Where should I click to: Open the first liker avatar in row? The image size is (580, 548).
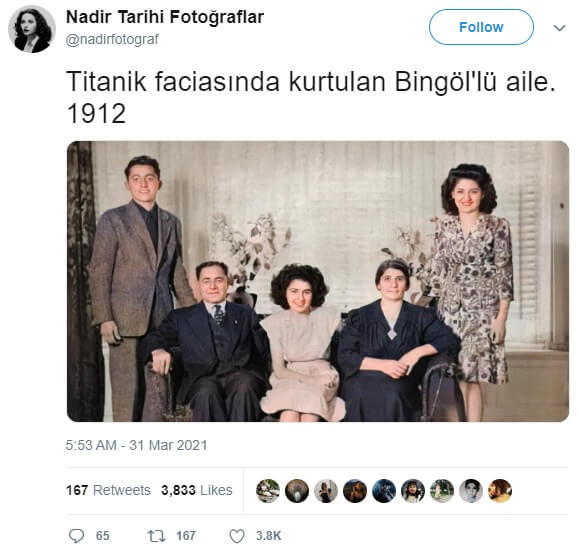click(x=268, y=491)
